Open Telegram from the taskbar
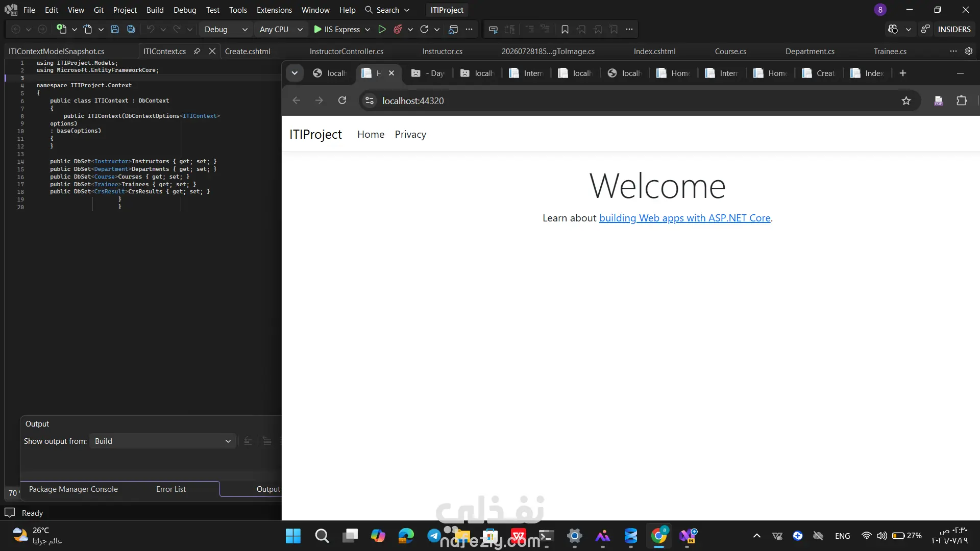This screenshot has height=551, width=980. tap(434, 536)
